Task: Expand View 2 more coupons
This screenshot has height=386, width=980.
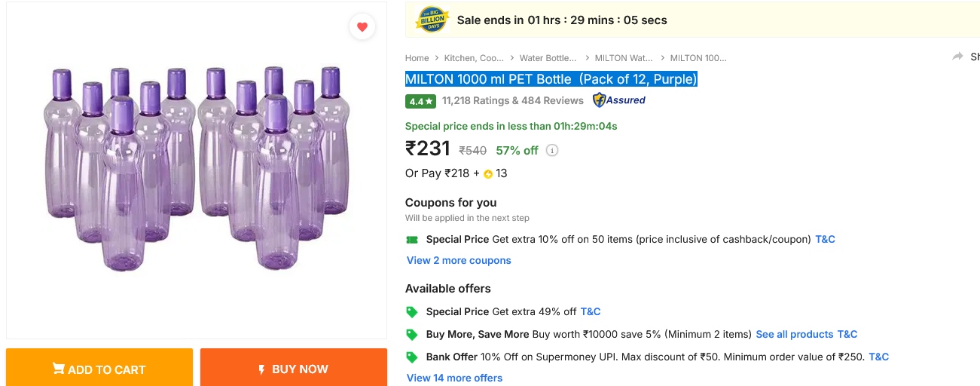Action: tap(459, 260)
